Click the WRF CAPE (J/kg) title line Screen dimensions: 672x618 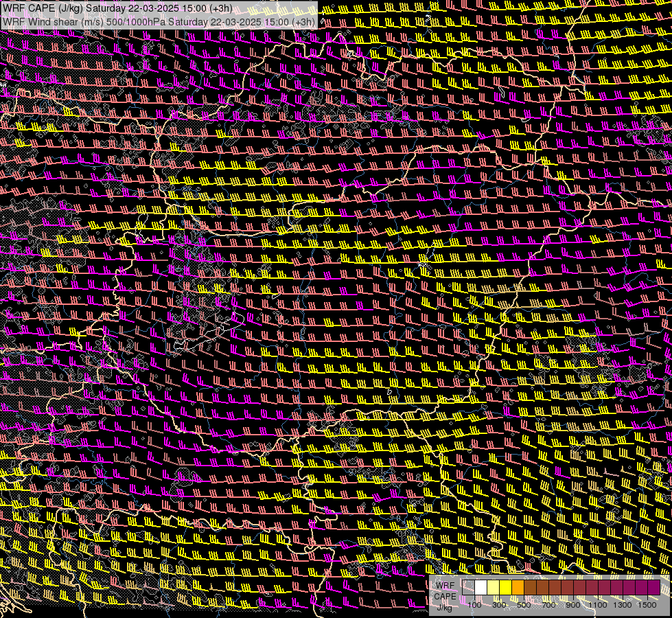117,8
